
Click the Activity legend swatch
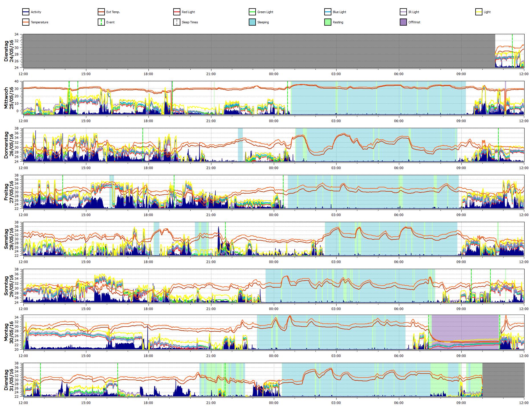tap(26, 12)
